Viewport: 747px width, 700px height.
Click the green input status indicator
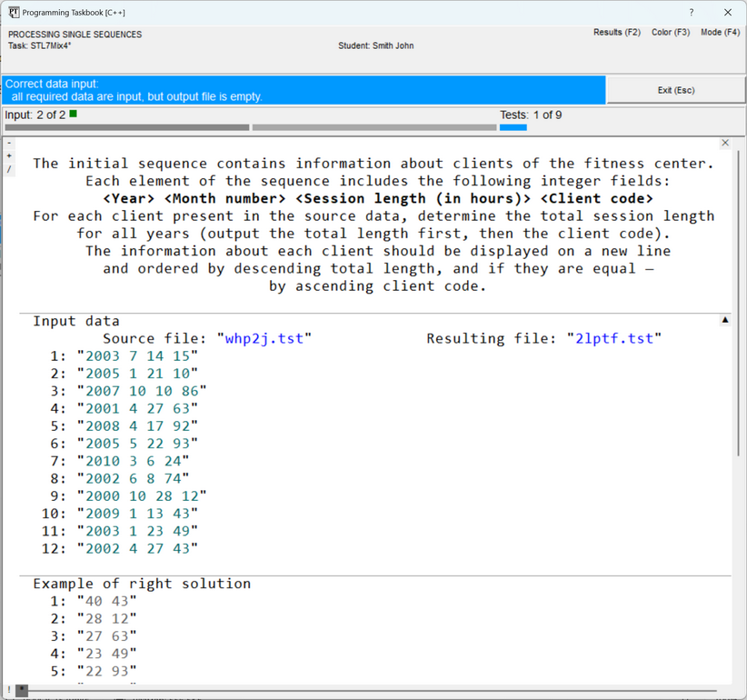74,115
